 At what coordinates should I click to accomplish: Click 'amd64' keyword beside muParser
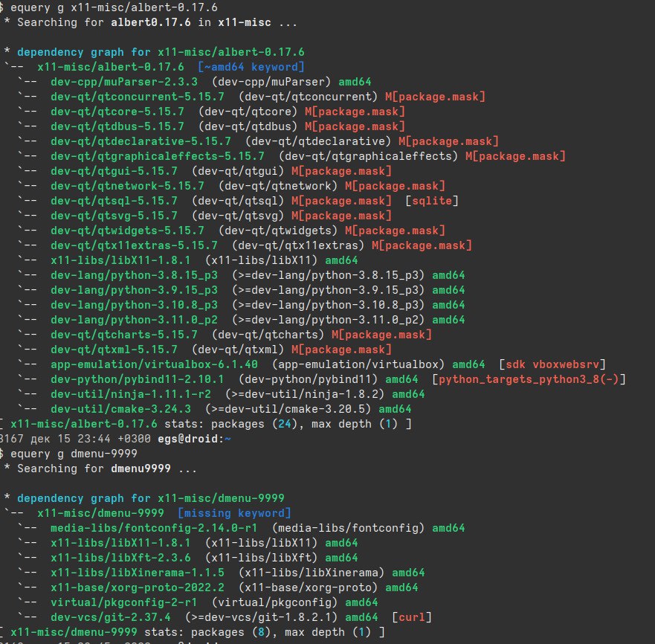tap(355, 82)
